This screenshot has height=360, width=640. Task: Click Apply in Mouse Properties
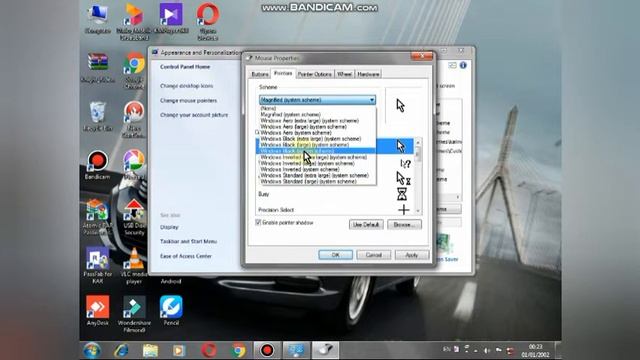click(412, 255)
